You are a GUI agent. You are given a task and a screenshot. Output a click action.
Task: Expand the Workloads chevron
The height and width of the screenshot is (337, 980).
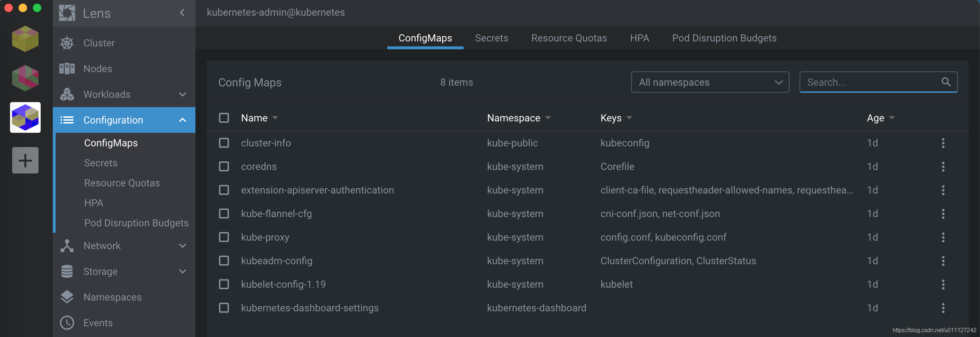coord(183,95)
